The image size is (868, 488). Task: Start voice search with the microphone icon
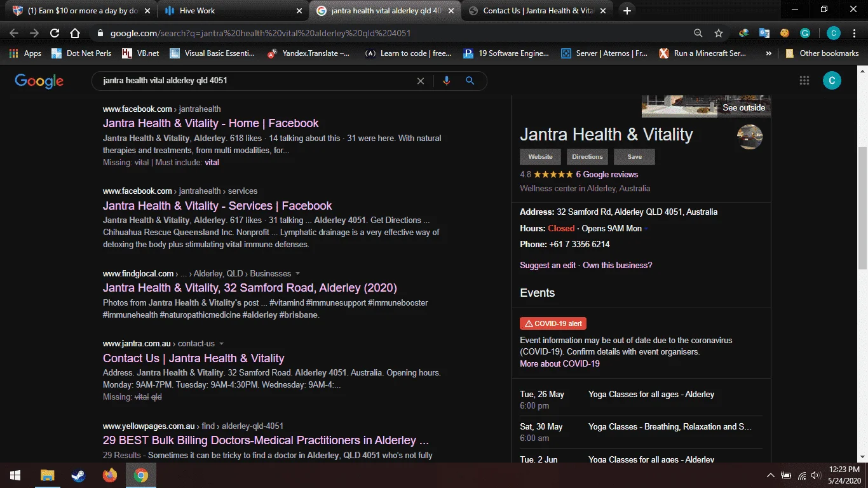pos(447,81)
